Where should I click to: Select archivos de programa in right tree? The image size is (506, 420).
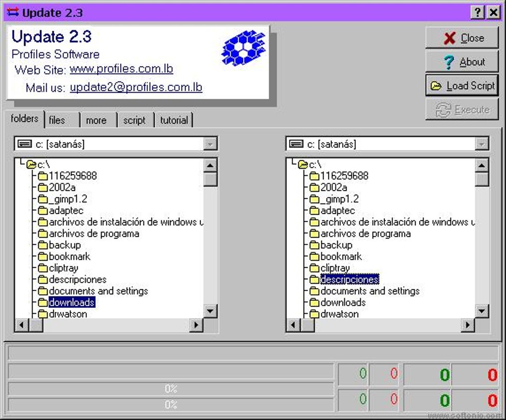click(x=366, y=234)
